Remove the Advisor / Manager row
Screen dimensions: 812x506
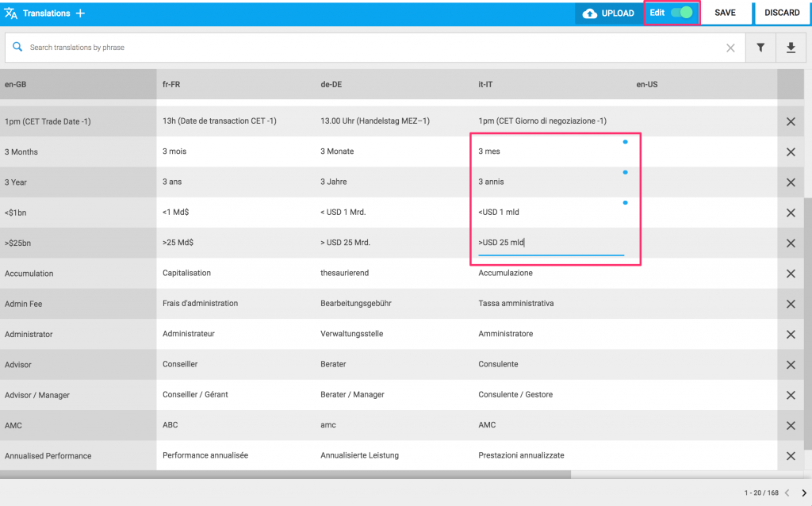[x=791, y=395]
